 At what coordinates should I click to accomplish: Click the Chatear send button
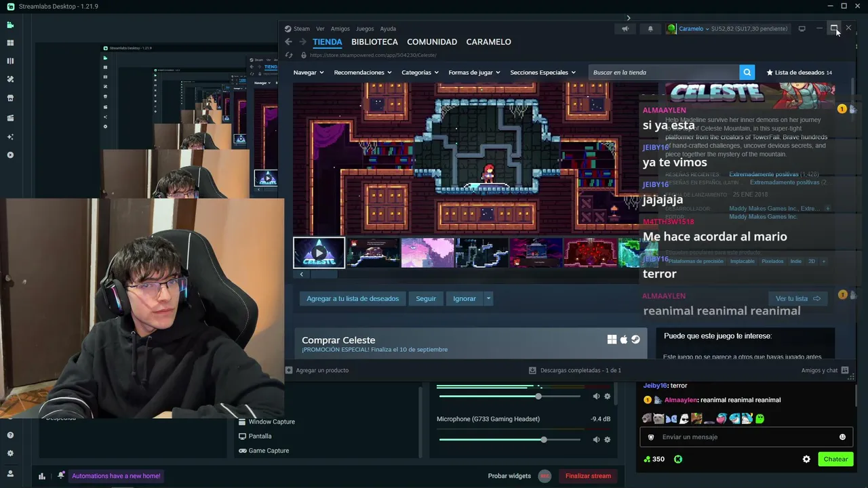[x=835, y=459]
